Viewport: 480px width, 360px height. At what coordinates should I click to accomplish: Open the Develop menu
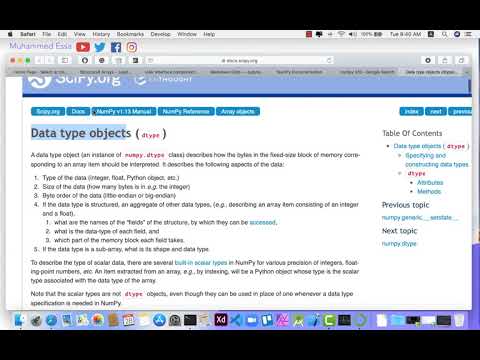tap(160, 34)
